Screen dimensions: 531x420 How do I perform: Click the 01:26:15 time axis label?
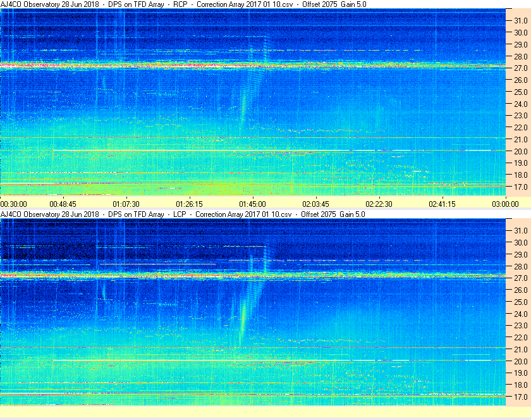[189, 204]
